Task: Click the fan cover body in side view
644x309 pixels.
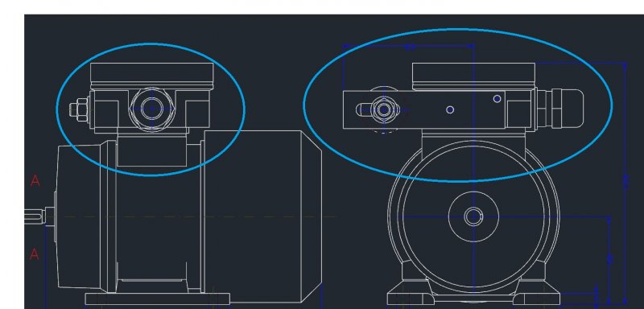Action: pyautogui.click(x=263, y=216)
